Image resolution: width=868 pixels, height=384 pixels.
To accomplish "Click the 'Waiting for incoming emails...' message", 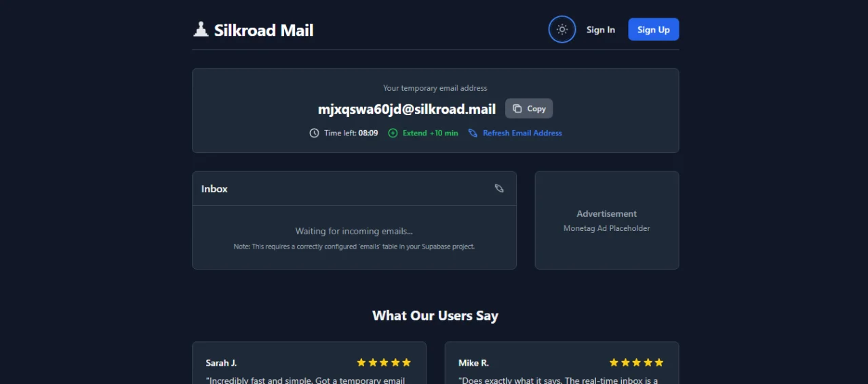I will pyautogui.click(x=354, y=231).
